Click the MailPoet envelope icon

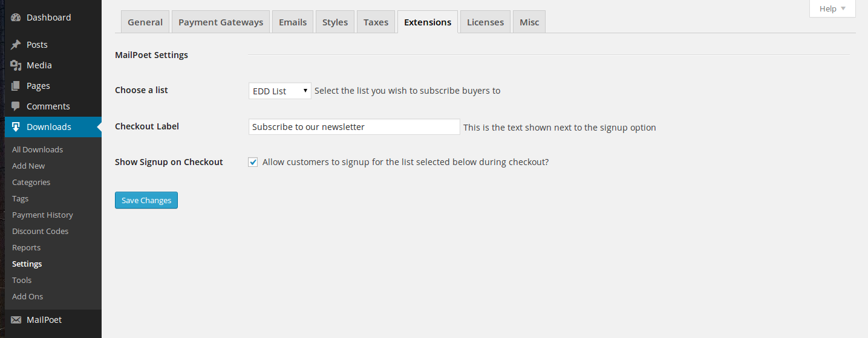click(x=16, y=320)
